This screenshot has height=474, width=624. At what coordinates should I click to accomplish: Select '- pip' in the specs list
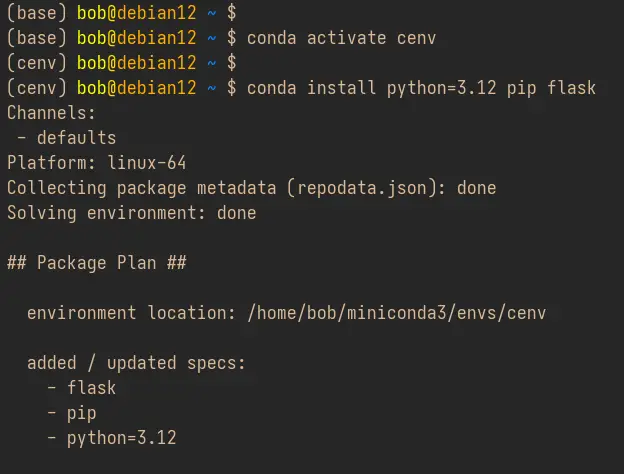coord(71,413)
